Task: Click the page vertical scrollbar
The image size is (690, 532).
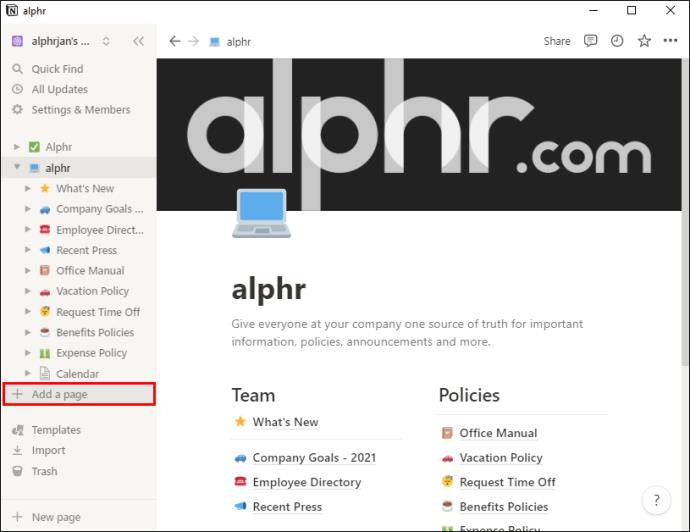Action: (685, 211)
